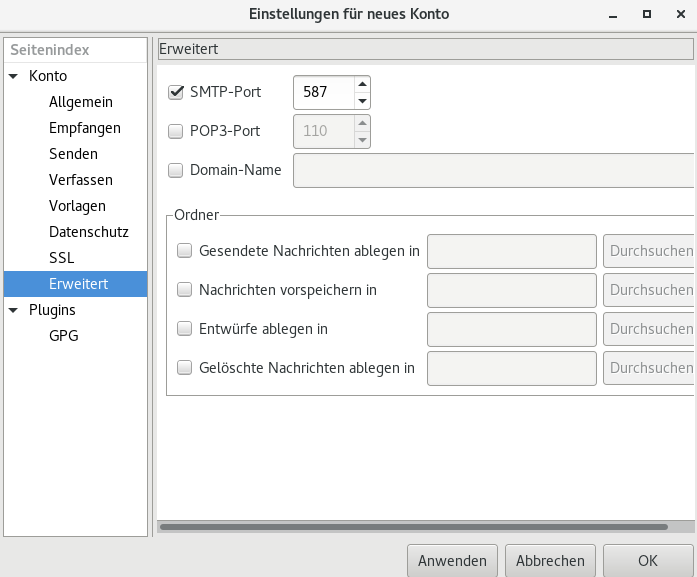The height and width of the screenshot is (577, 697).
Task: Enable 'Entwürfe ablegen in' checkbox
Action: (x=184, y=328)
